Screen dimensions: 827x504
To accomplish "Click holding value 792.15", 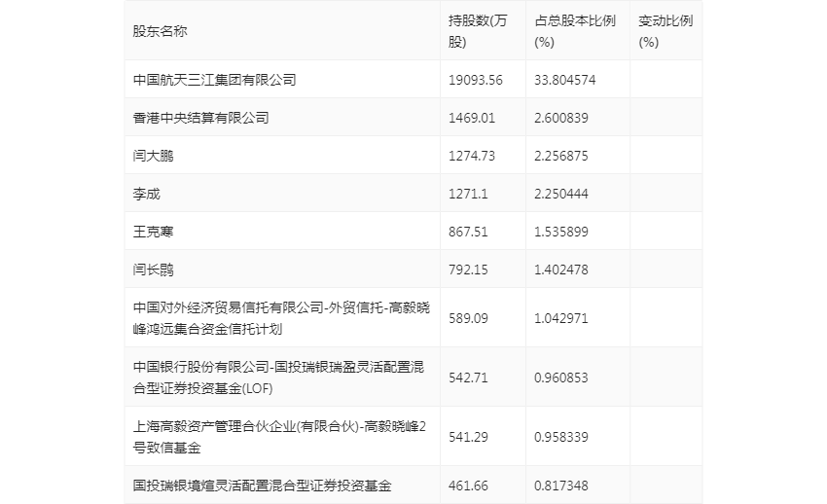I will tap(468, 270).
